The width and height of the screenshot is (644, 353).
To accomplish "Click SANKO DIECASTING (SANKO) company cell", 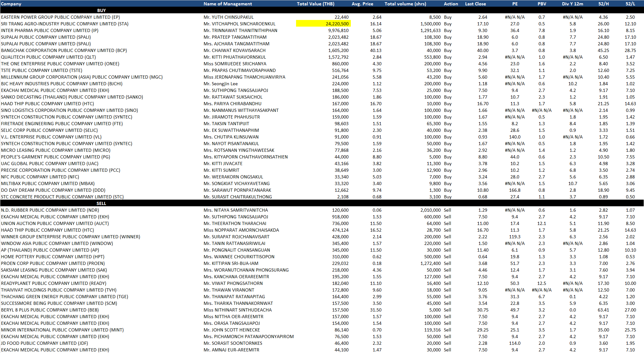I will click(72, 97).
